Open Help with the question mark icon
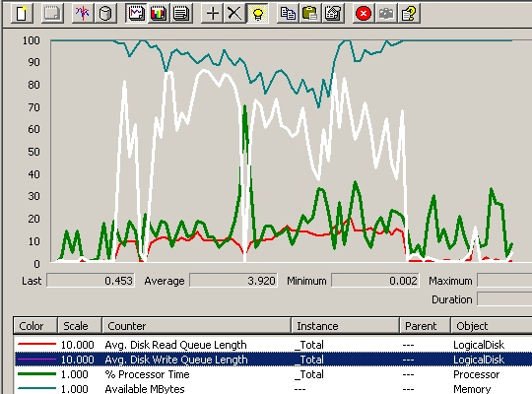 click(x=409, y=14)
